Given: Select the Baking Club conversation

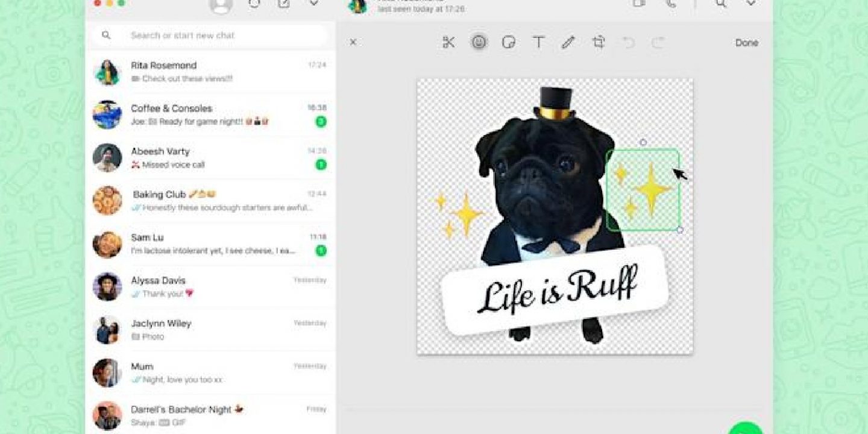Looking at the screenshot, I should pyautogui.click(x=211, y=201).
